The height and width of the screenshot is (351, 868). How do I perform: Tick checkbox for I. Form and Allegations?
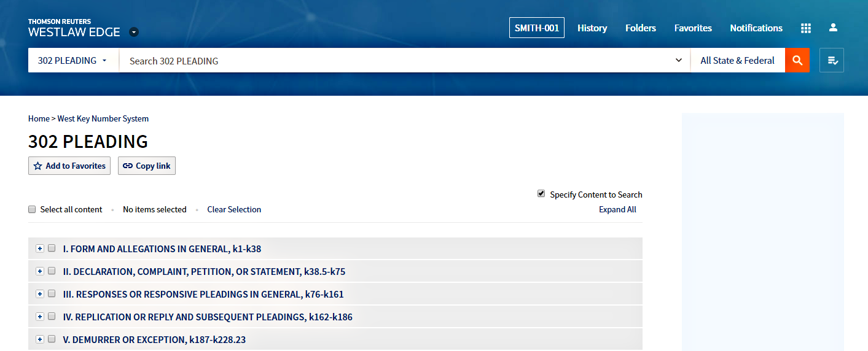click(x=52, y=249)
